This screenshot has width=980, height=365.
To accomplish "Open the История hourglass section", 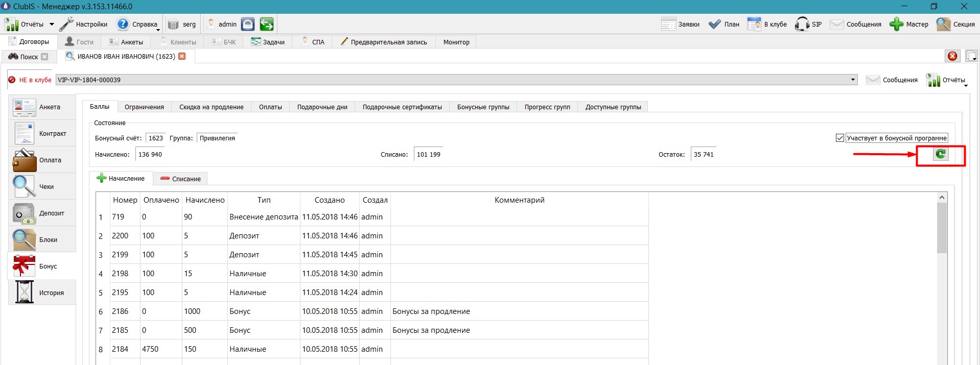I will coord(42,293).
